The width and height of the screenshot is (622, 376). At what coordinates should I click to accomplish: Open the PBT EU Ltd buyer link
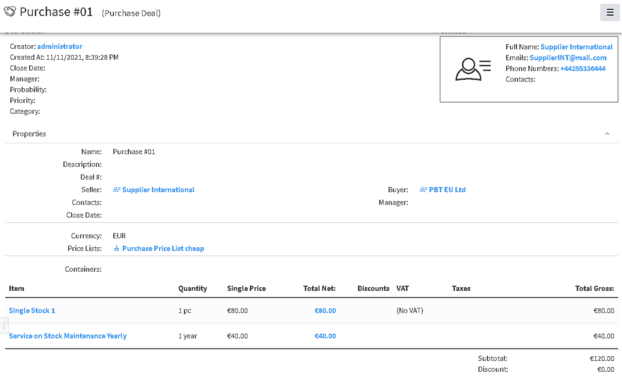point(447,190)
